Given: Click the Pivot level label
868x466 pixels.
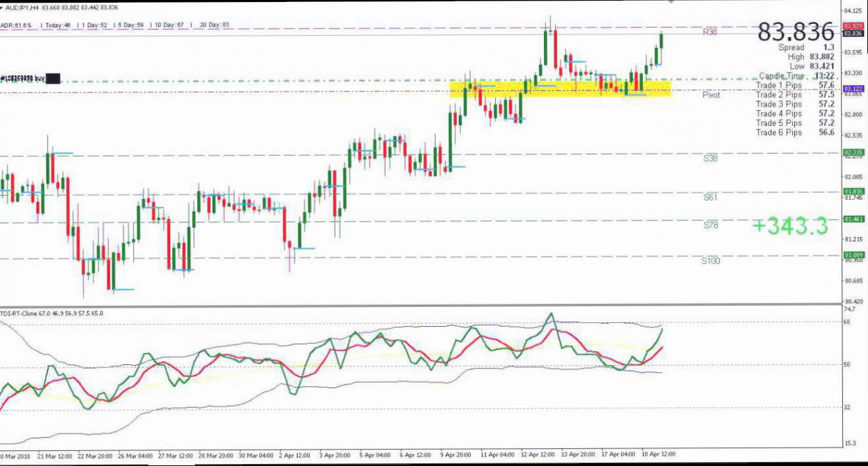Looking at the screenshot, I should (x=711, y=95).
